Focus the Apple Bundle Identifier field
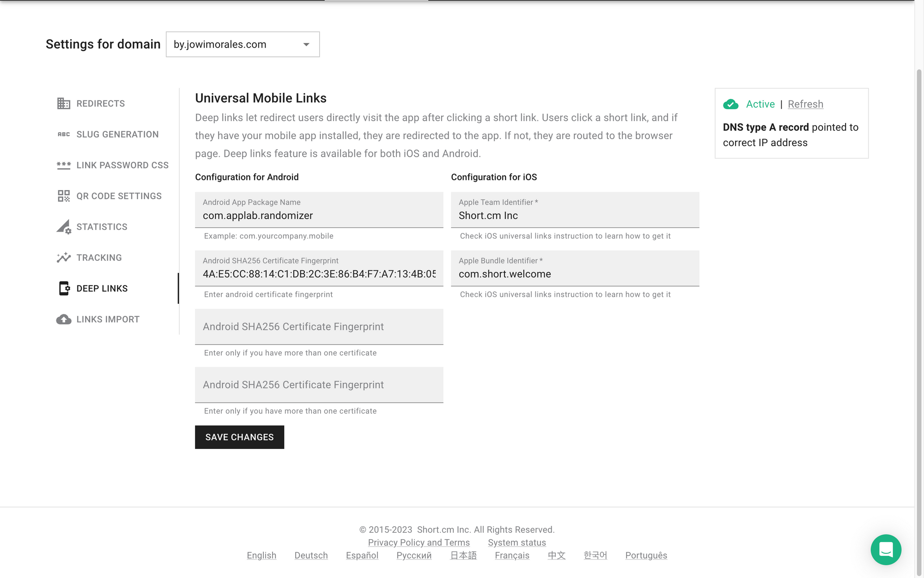Viewport: 924px width, 578px height. click(574, 274)
